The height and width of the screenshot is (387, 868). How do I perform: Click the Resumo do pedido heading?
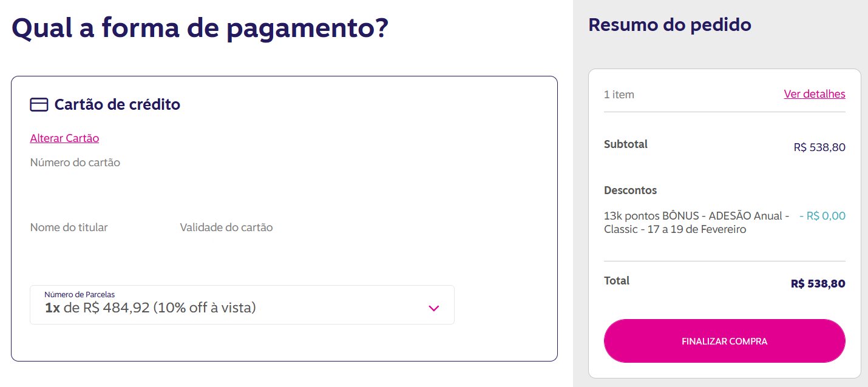tap(670, 25)
